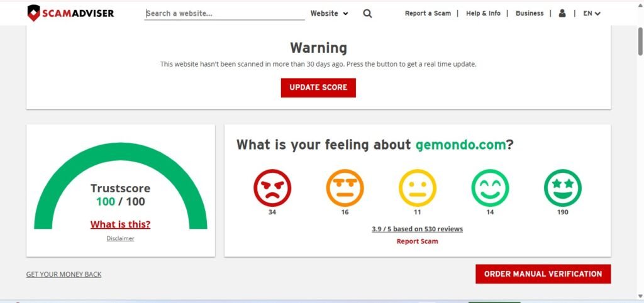644x303 pixels.
Task: Select the annoyed orange face rating
Action: tap(345, 188)
